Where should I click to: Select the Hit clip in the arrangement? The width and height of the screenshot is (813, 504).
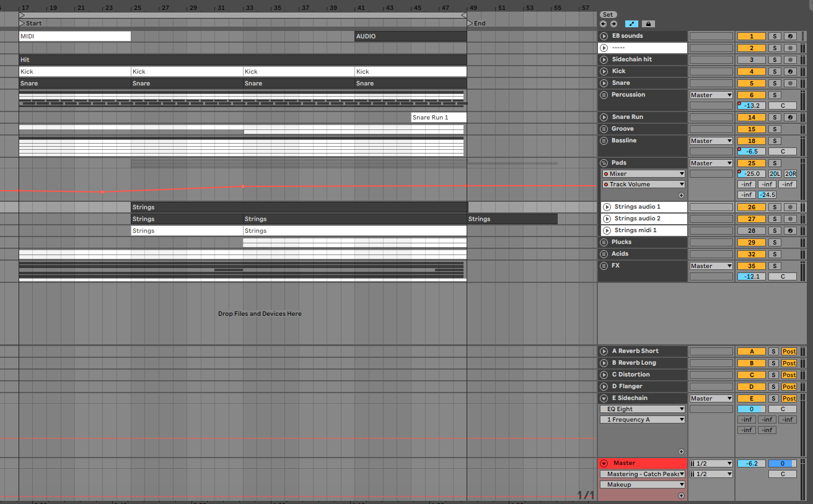242,60
